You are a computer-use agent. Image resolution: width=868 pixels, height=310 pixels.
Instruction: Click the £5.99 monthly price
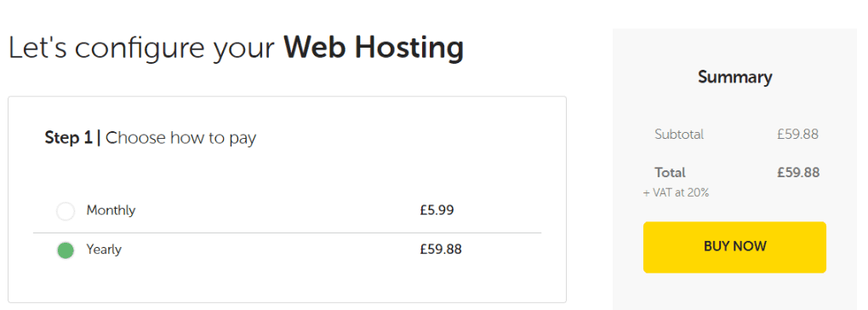point(437,210)
